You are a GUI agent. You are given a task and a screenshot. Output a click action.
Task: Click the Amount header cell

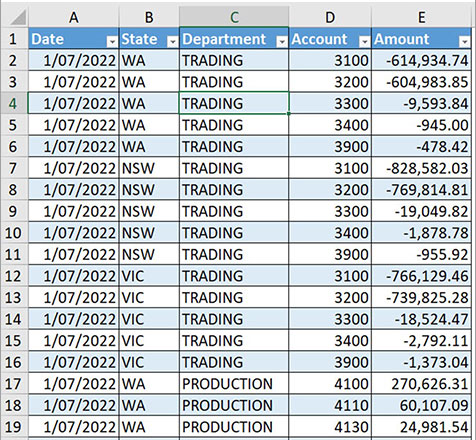[421, 39]
